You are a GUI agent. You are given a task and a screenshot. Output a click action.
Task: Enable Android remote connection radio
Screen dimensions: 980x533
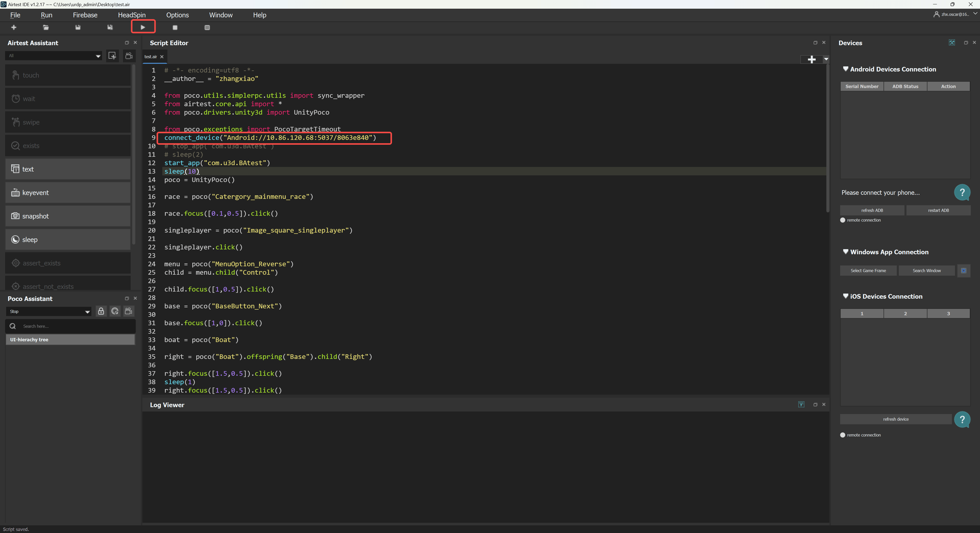tap(843, 220)
